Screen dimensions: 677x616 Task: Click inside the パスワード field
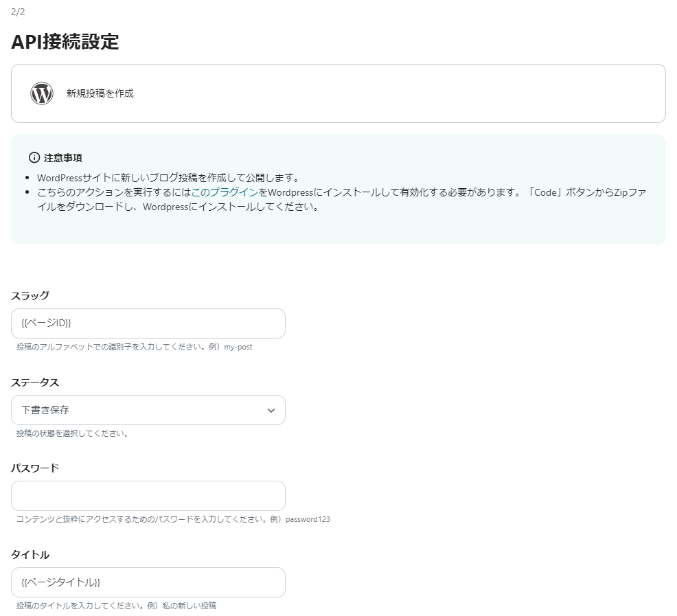[x=148, y=495]
